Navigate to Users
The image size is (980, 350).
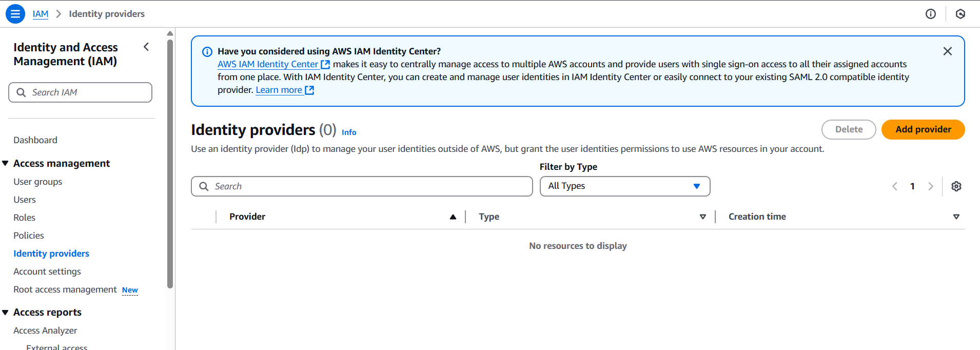[x=25, y=200]
